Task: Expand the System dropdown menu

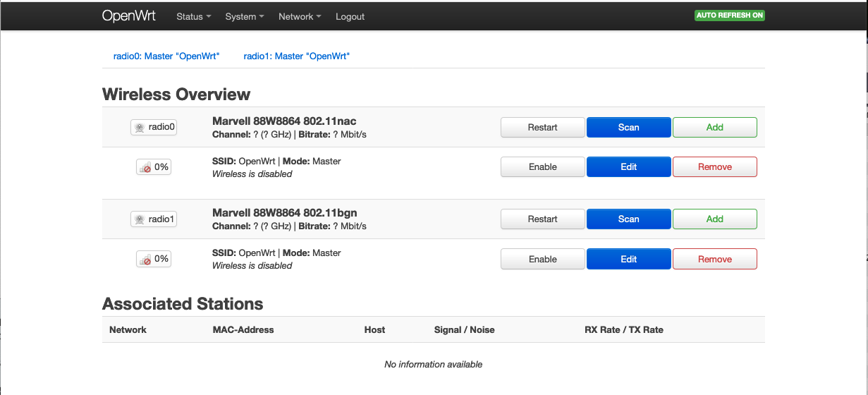Action: [x=244, y=16]
